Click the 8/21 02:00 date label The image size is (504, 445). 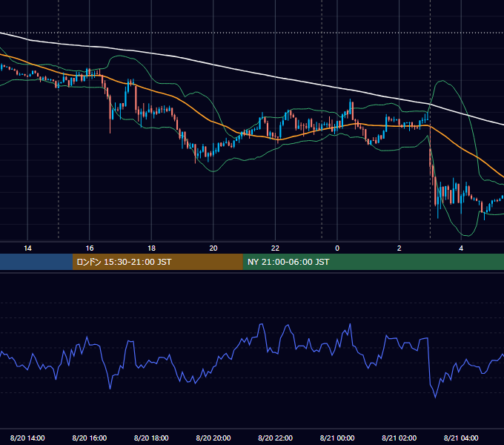click(399, 438)
